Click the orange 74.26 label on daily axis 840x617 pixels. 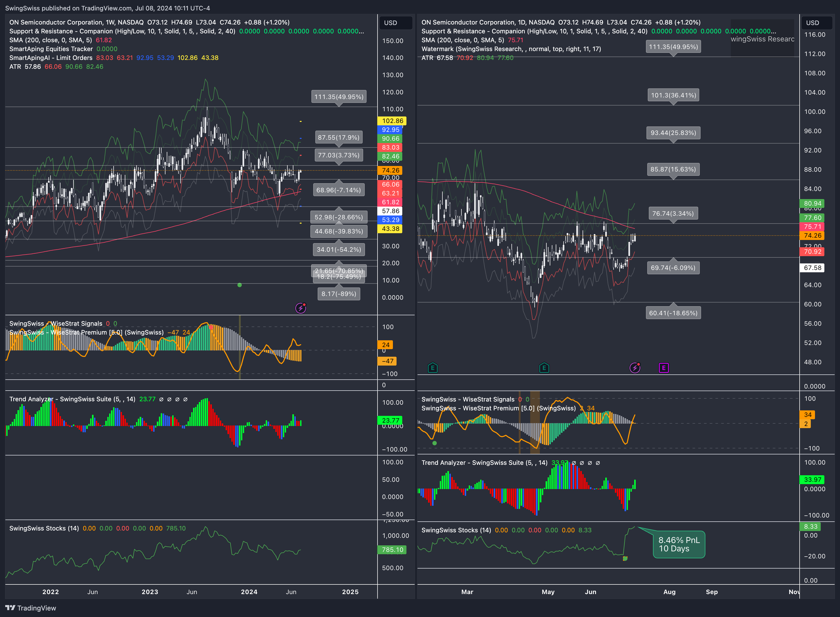pos(812,236)
